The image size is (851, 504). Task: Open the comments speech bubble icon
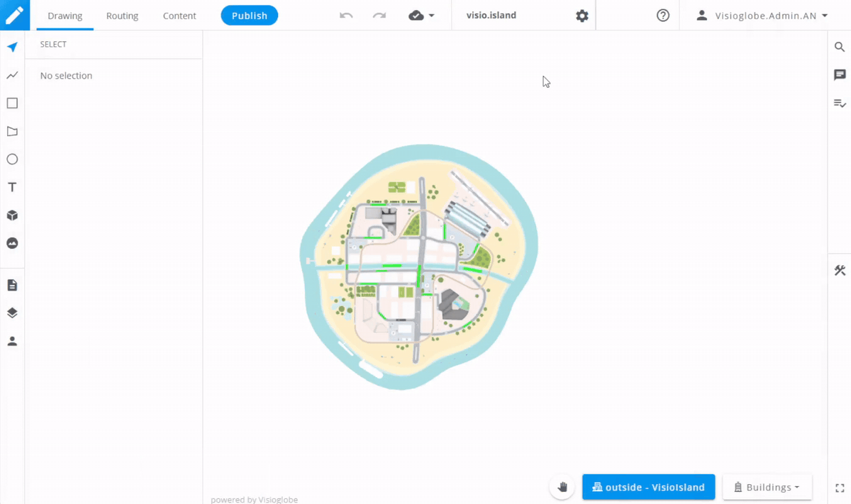(x=840, y=75)
